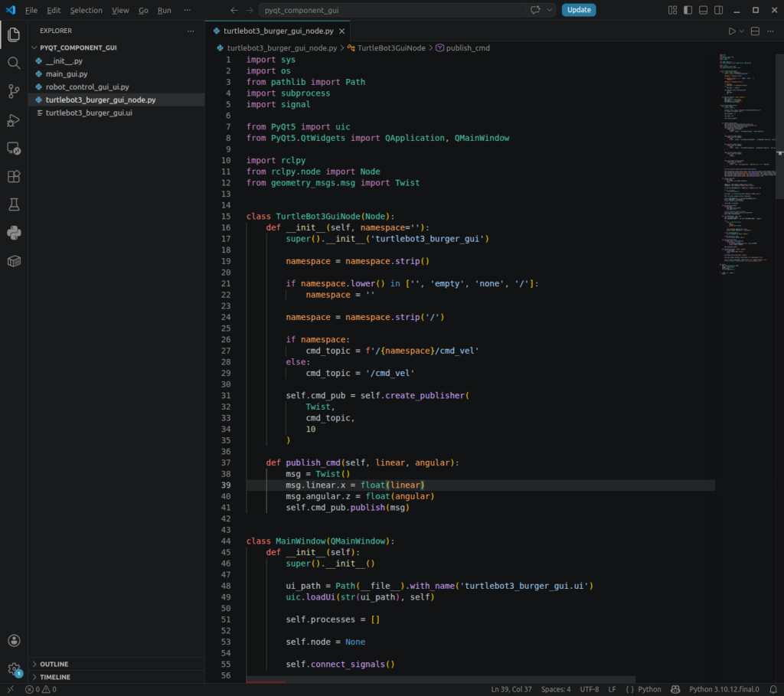Run the Python file with play icon
This screenshot has height=696, width=784.
point(732,31)
